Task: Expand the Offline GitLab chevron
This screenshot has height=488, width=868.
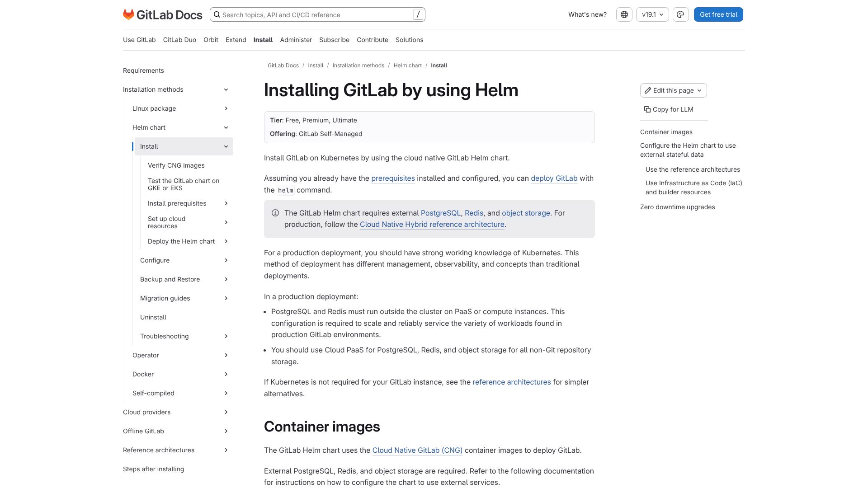Action: tap(226, 431)
